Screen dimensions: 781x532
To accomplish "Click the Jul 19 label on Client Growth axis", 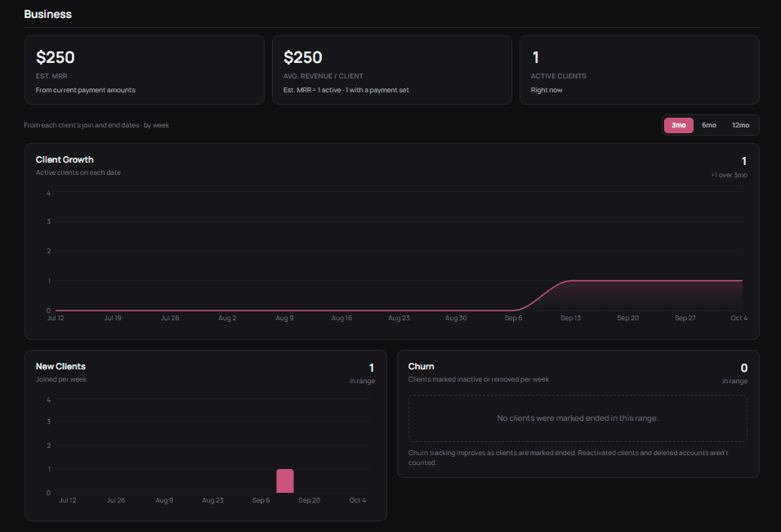I will pyautogui.click(x=113, y=318).
